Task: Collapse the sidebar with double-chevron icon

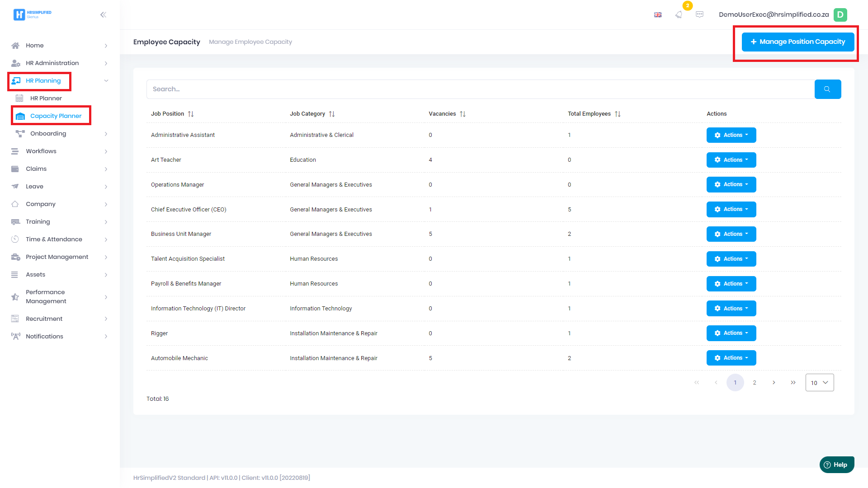Action: [x=103, y=14]
